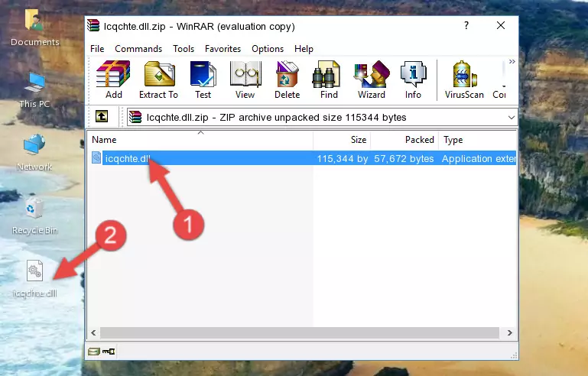This screenshot has width=588, height=376.
Task: Click the Extract To toolbar icon
Action: 158,79
